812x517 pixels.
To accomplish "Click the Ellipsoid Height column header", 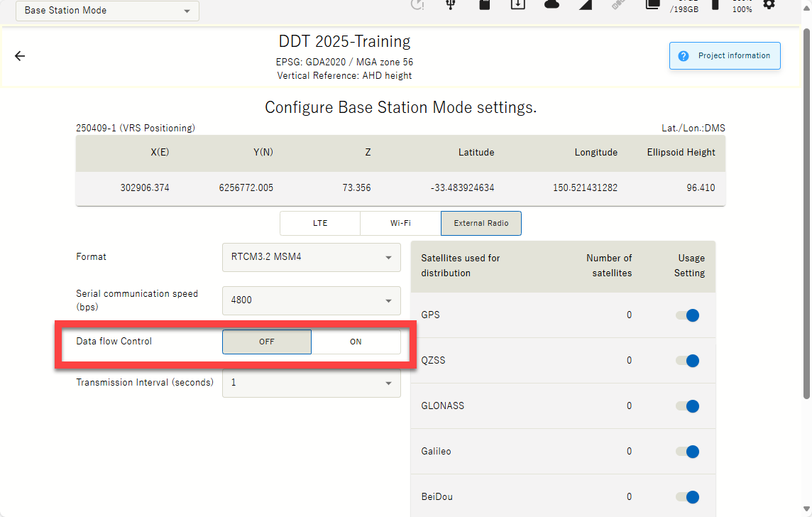I will pos(681,152).
